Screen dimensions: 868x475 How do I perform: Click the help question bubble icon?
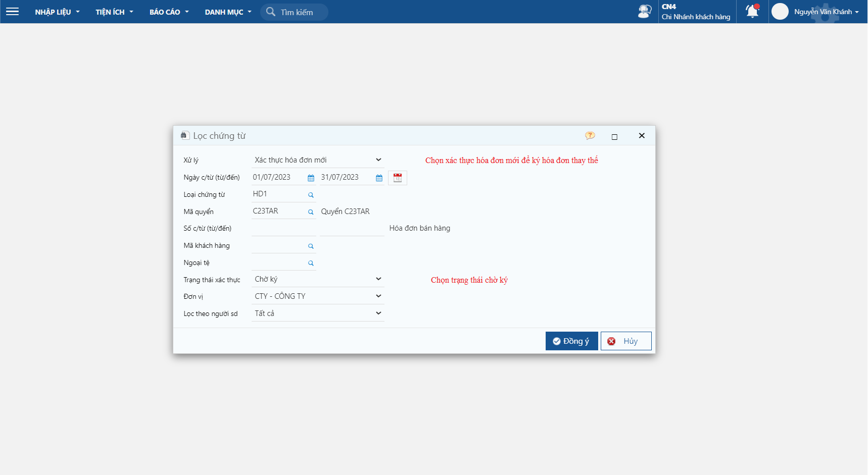pos(590,136)
